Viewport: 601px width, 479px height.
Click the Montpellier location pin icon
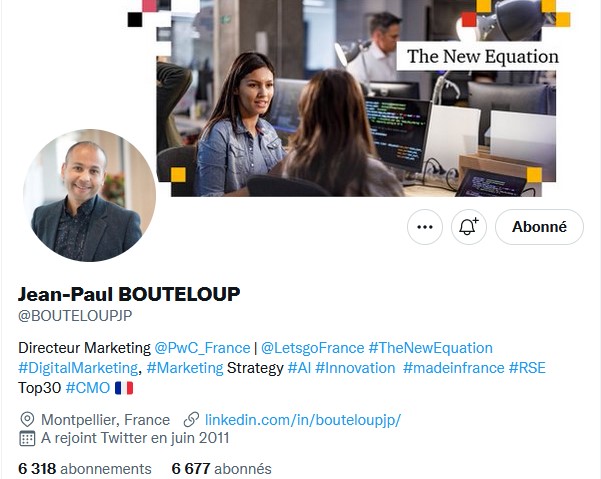coord(27,420)
